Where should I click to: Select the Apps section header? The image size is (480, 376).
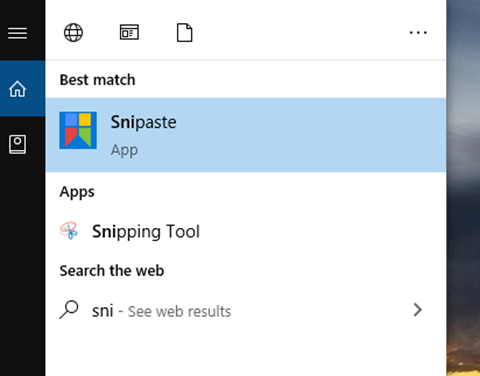click(x=77, y=192)
